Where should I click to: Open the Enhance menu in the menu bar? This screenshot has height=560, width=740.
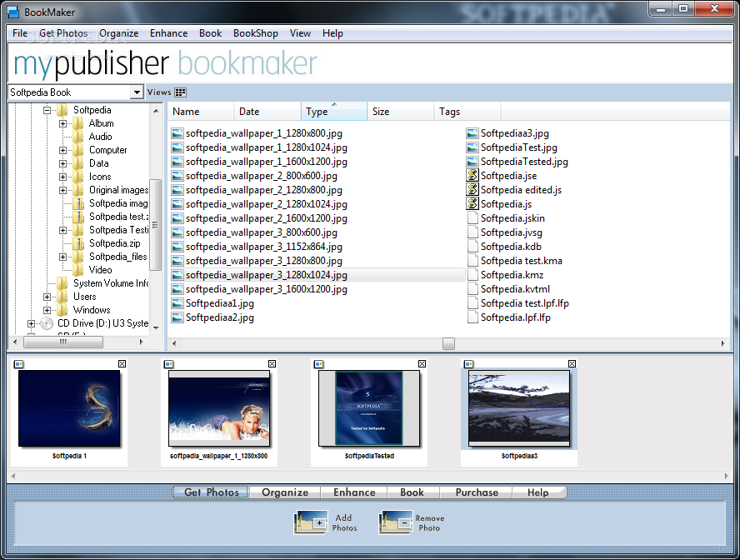point(169,33)
